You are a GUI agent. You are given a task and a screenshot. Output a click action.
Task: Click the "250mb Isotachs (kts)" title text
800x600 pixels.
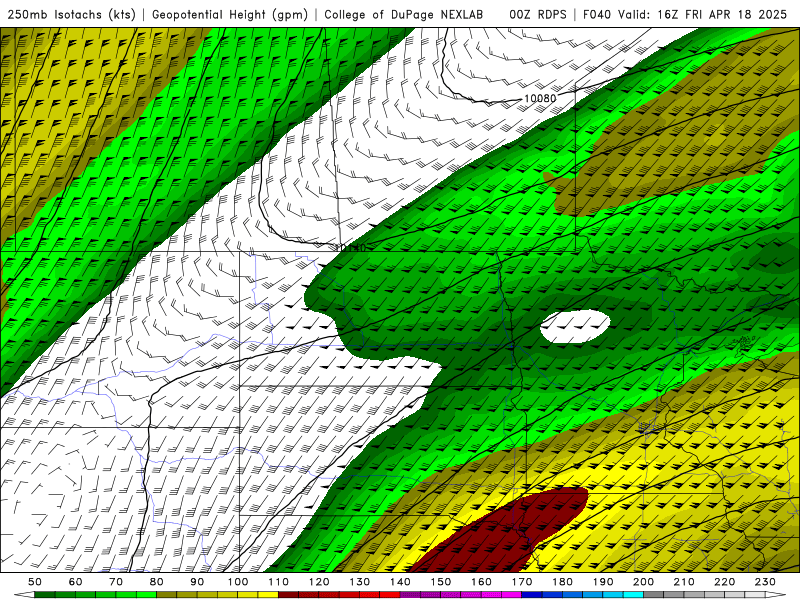pyautogui.click(x=71, y=14)
